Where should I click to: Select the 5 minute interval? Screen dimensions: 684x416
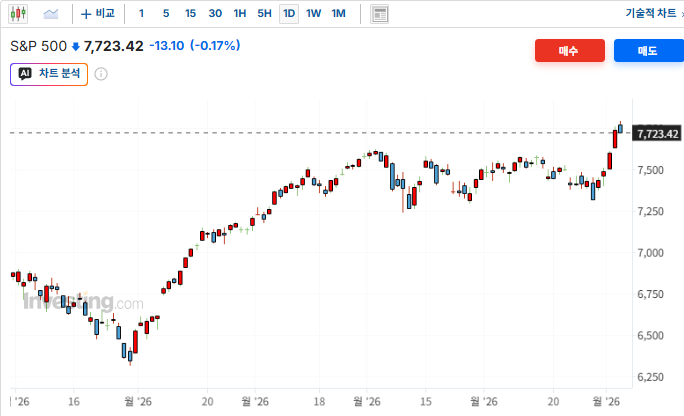[166, 14]
